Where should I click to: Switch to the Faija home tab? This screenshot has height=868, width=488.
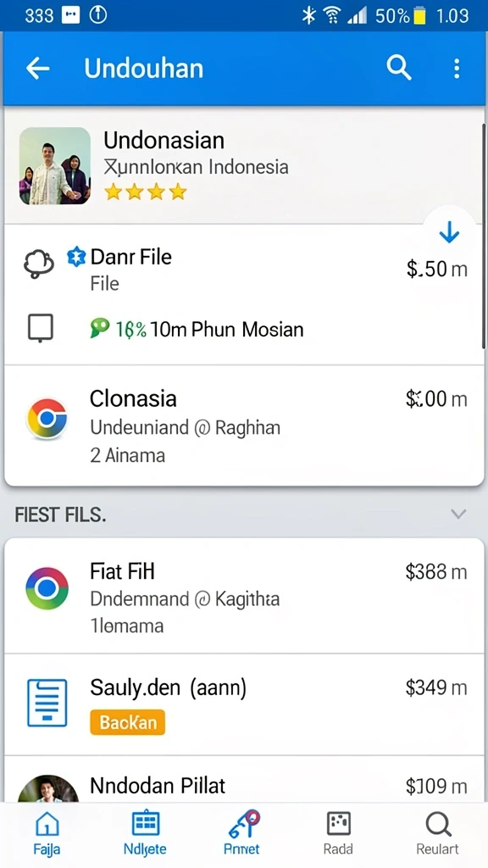click(x=47, y=833)
